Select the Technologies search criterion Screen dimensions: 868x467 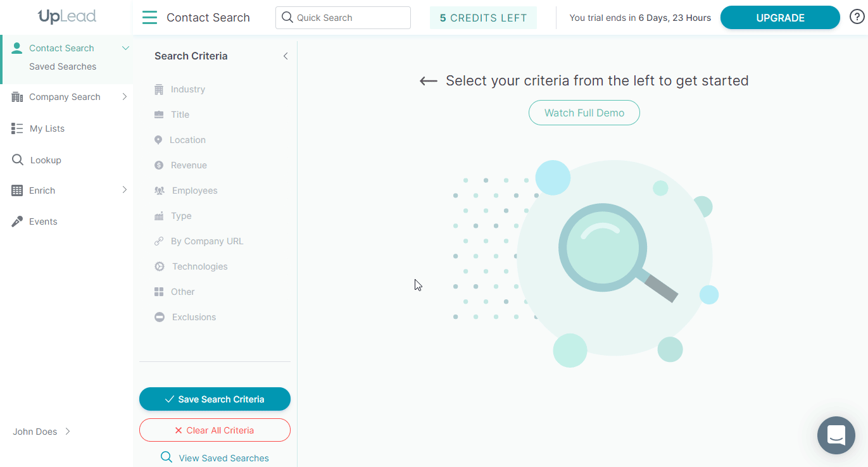(x=199, y=266)
